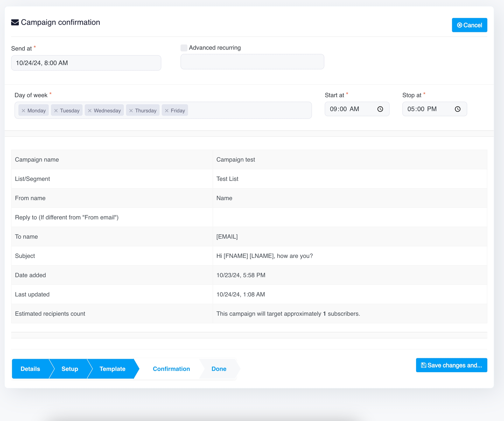Remove Friday tag via its x icon
The height and width of the screenshot is (421, 504).
click(x=166, y=111)
